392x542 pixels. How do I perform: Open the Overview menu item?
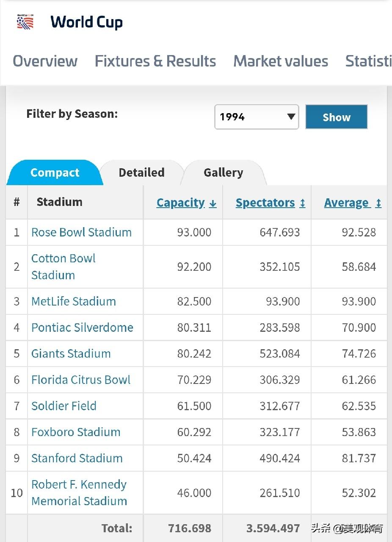[45, 61]
